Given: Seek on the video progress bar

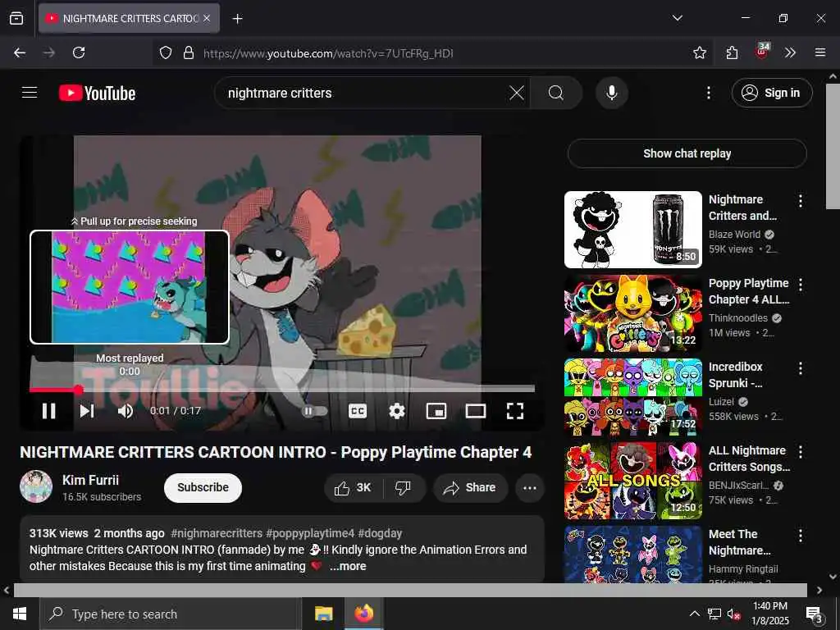Looking at the screenshot, I should (x=282, y=390).
